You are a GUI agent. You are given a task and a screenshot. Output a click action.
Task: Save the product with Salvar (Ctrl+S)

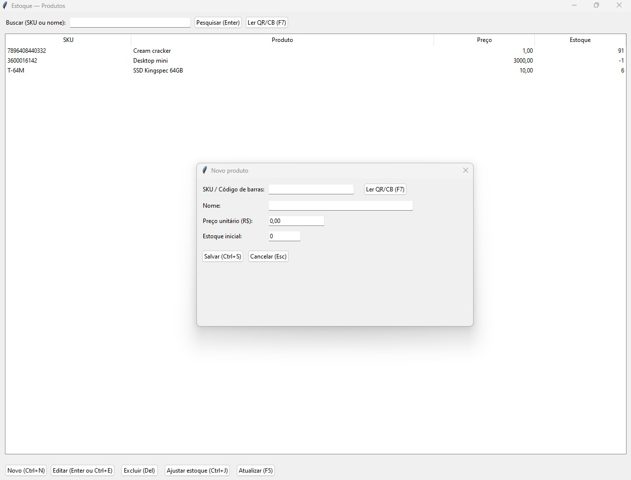click(222, 257)
